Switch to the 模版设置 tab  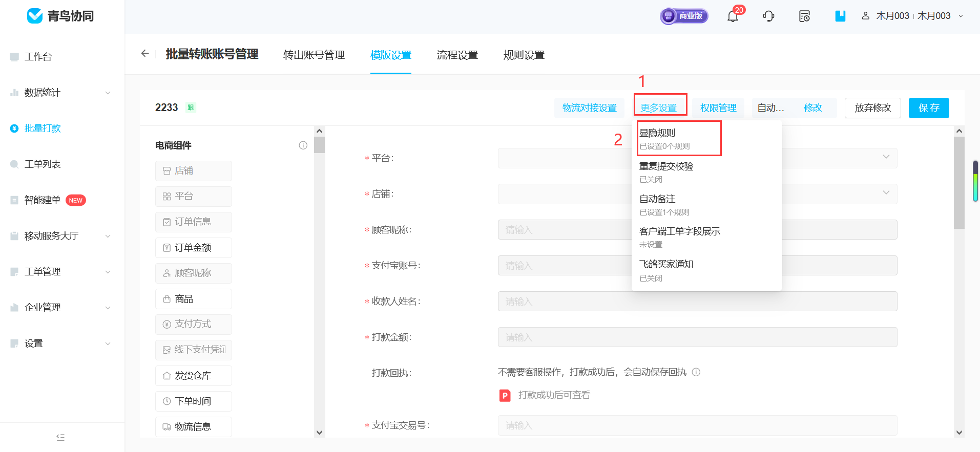point(391,55)
